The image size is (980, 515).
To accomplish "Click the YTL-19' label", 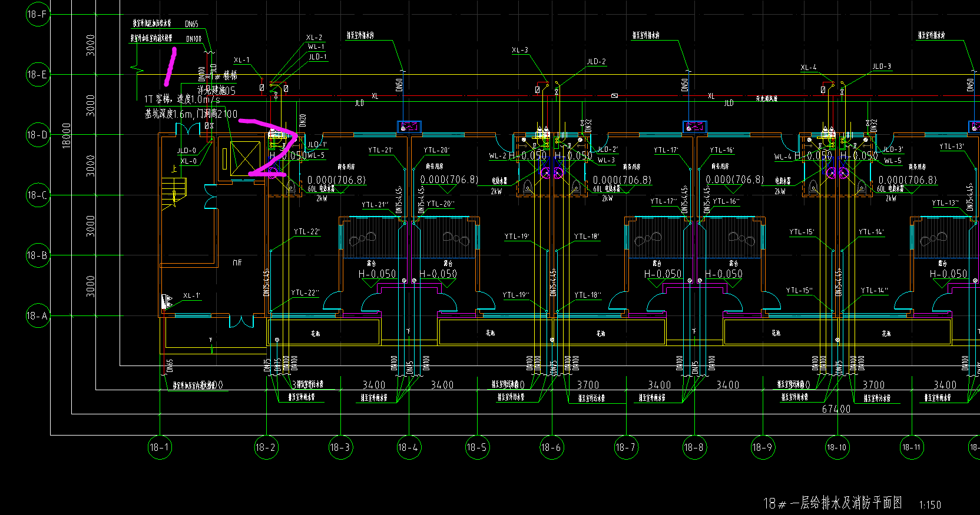I will pyautogui.click(x=517, y=237).
